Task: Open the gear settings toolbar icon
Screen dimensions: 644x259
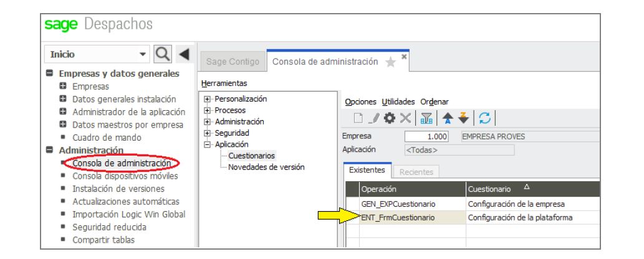Action: pos(390,118)
